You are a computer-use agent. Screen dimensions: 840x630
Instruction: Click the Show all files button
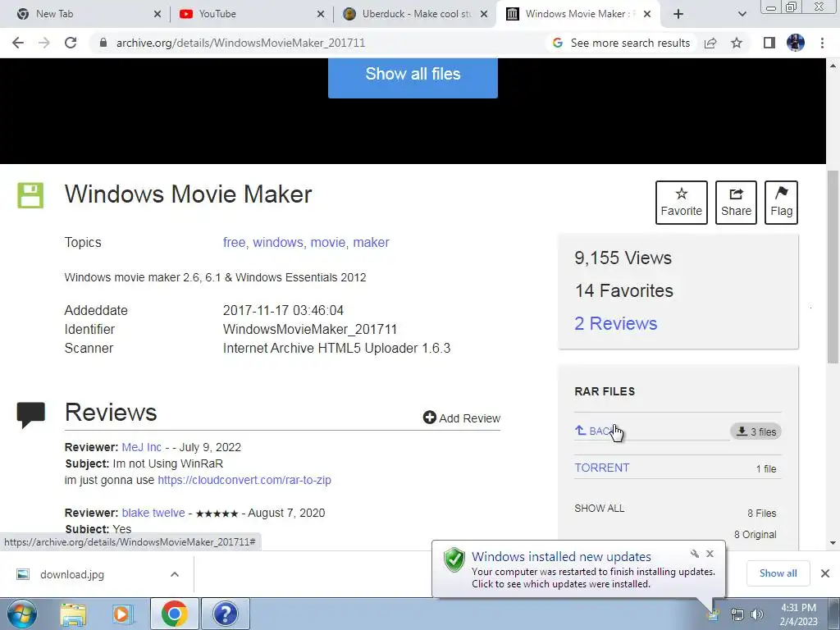pos(413,74)
